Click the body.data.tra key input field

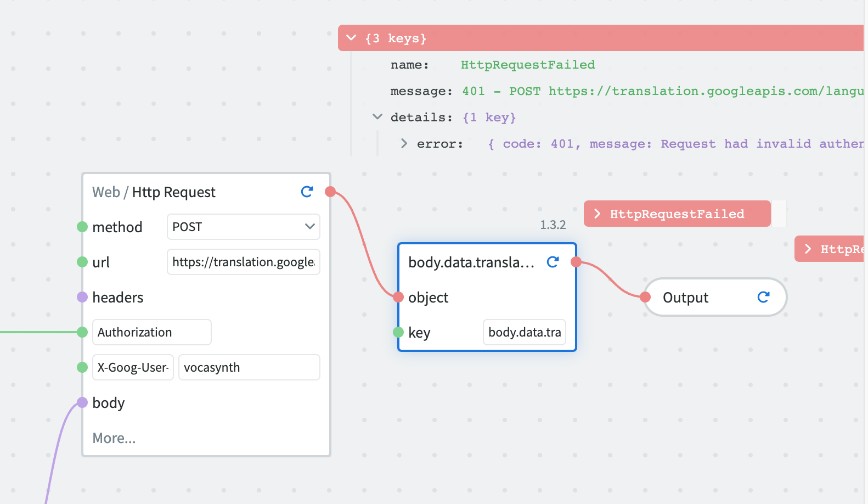tap(524, 332)
